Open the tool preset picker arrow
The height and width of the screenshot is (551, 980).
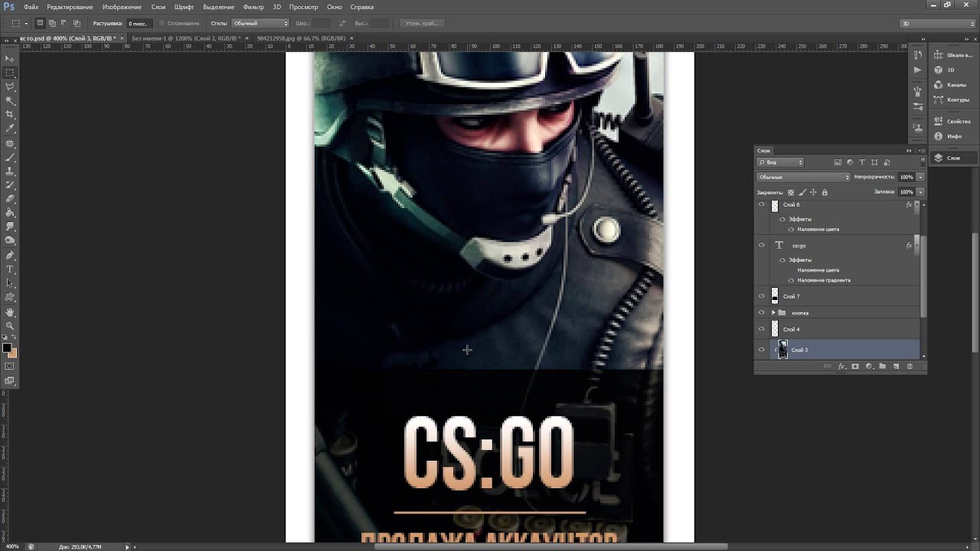26,23
